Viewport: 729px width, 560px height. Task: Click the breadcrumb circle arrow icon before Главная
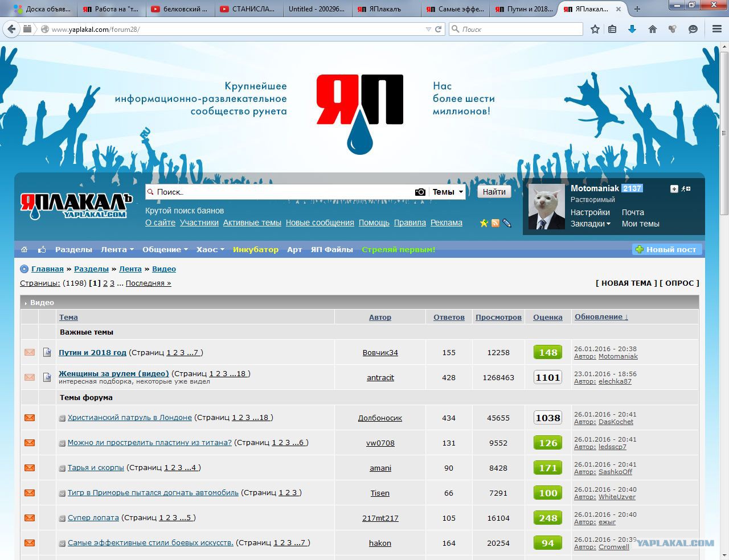click(24, 269)
